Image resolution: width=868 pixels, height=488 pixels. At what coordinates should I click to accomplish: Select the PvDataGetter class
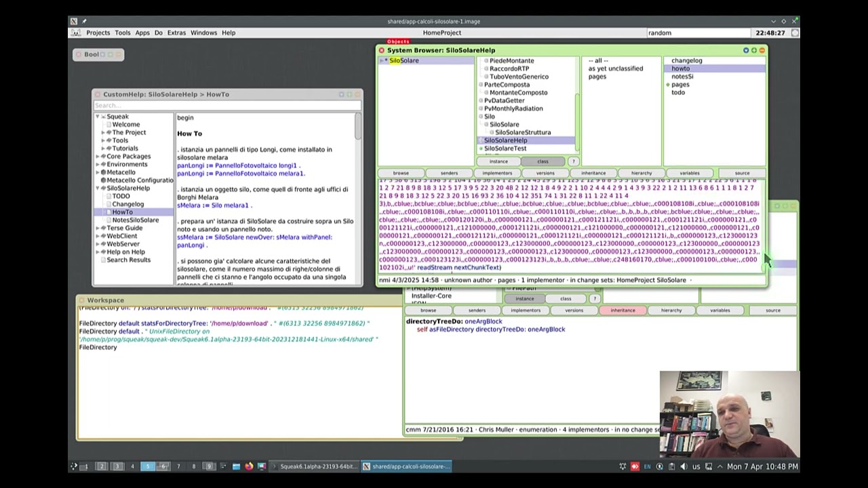pos(504,100)
